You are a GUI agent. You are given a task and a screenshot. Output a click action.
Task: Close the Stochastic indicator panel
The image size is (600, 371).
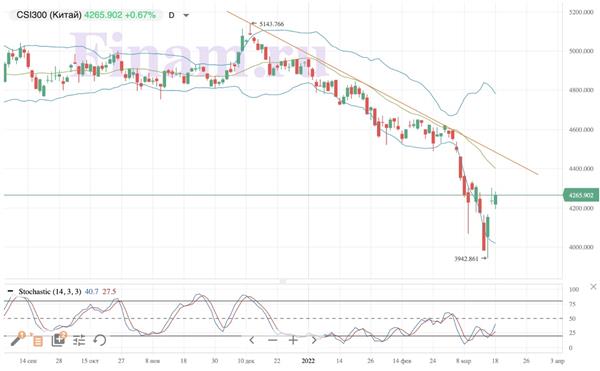tap(593, 286)
